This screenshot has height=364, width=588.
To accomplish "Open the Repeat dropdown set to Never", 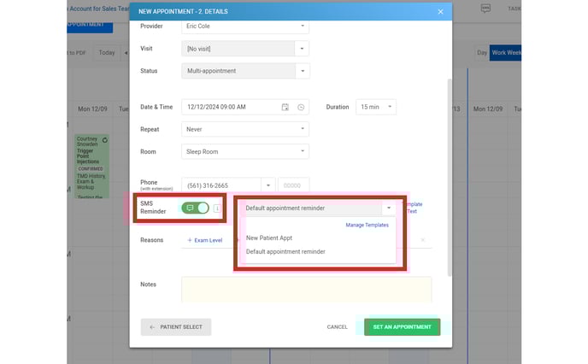I will [245, 129].
